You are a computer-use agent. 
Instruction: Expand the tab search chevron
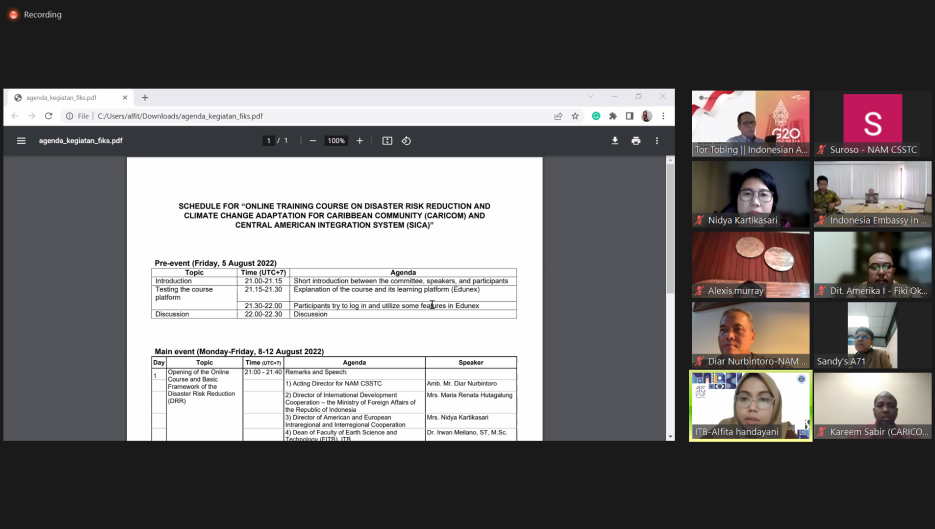coord(590,97)
